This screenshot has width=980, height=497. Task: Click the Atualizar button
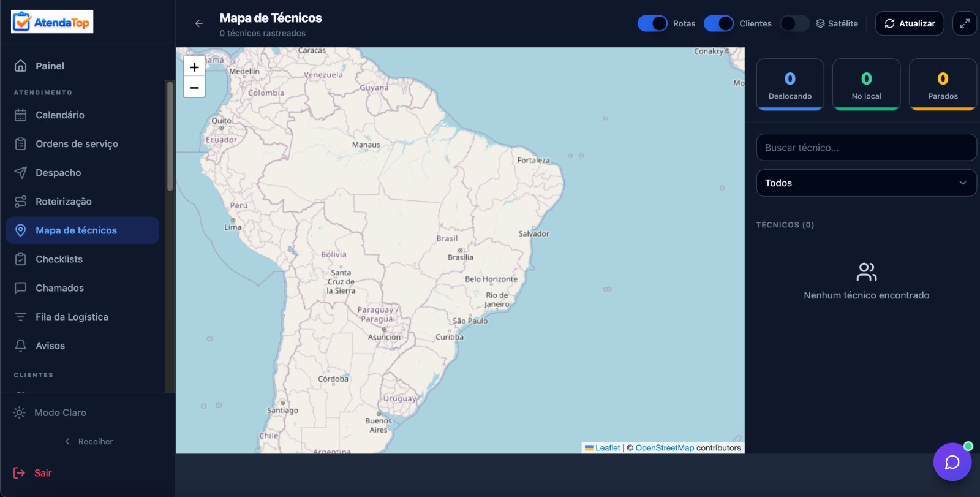pyautogui.click(x=910, y=23)
